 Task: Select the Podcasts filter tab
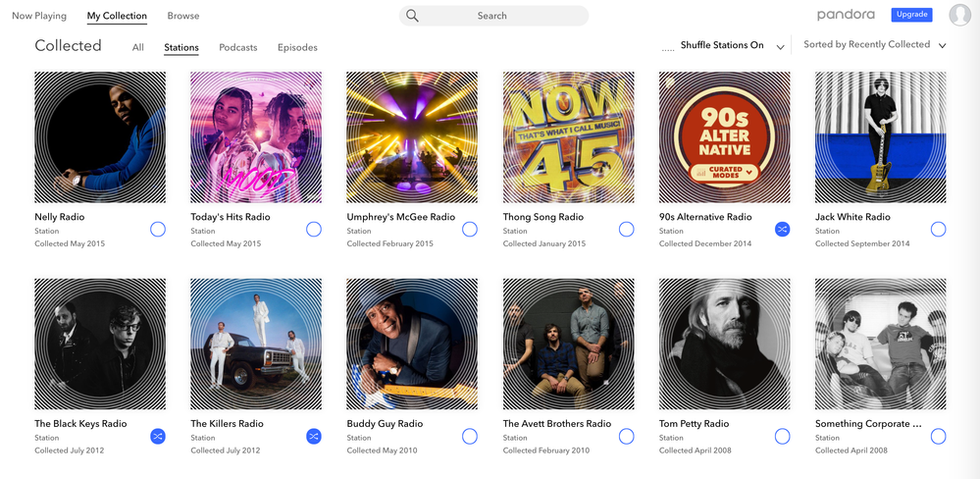click(238, 47)
